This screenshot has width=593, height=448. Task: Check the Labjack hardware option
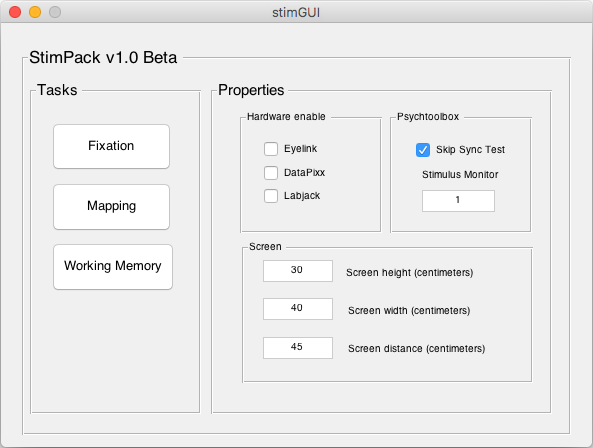tap(271, 196)
